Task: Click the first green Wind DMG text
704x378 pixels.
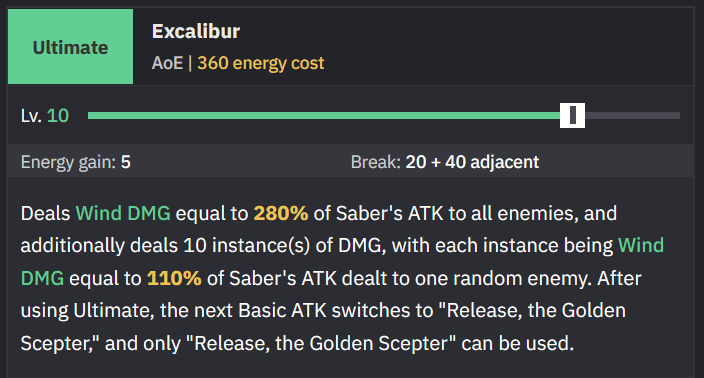Action: coord(123,213)
